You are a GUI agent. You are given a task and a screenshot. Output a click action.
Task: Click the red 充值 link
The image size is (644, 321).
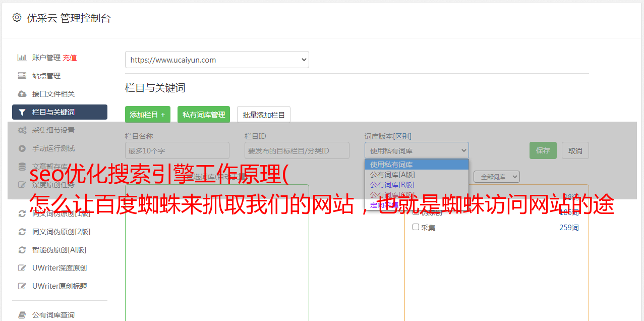click(70, 58)
